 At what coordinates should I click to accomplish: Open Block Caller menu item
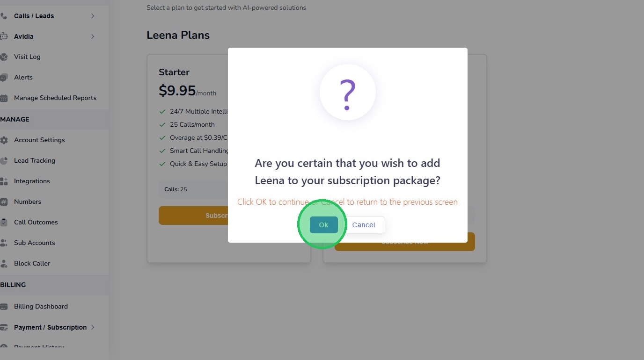(x=32, y=263)
